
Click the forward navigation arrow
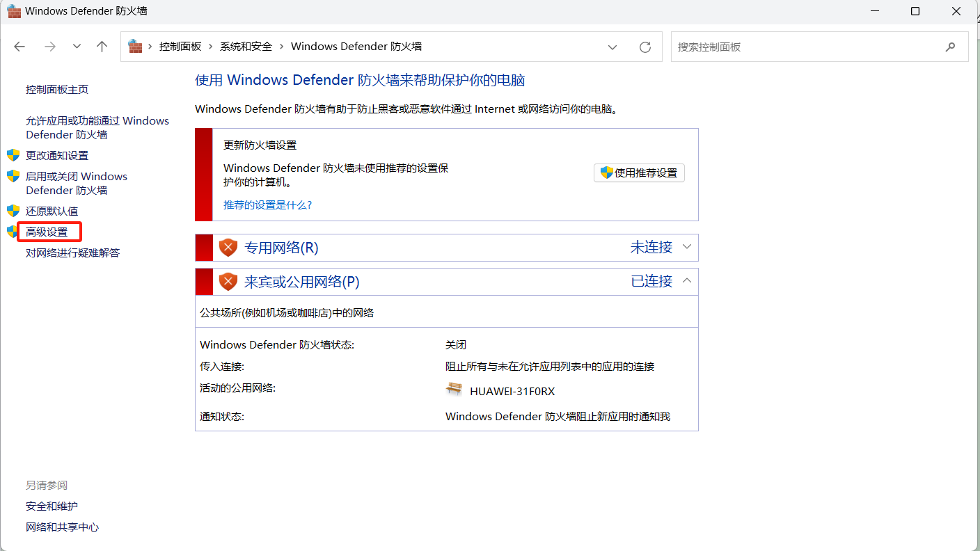pos(49,47)
